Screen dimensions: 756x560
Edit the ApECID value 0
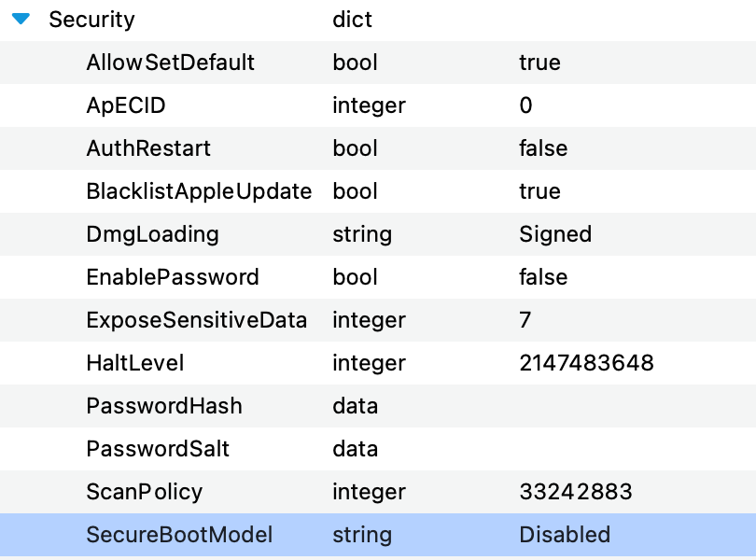pos(525,105)
